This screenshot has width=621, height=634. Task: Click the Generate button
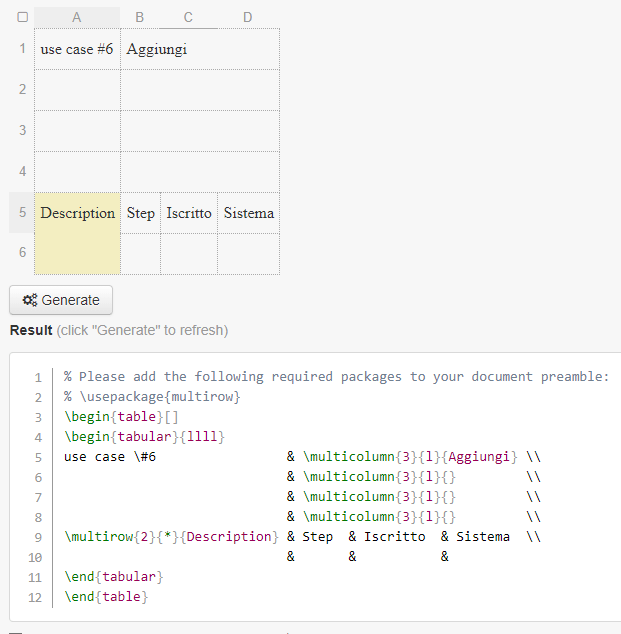[61, 300]
